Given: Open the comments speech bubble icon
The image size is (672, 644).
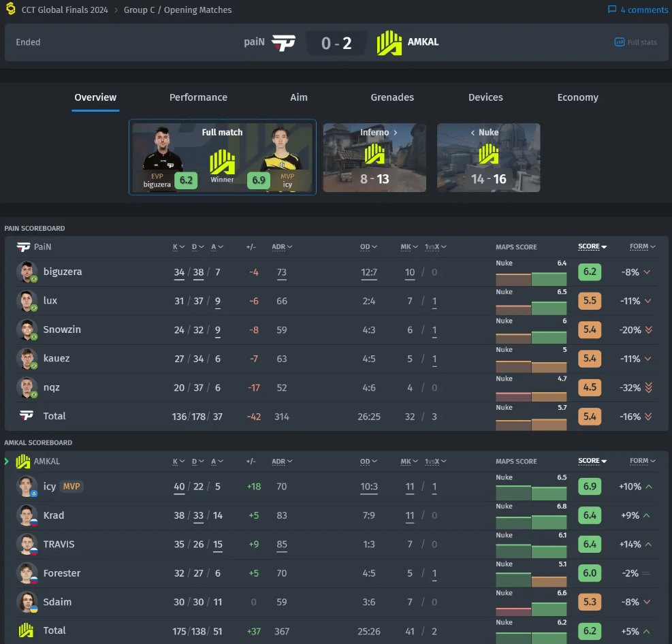Looking at the screenshot, I should pyautogui.click(x=611, y=10).
